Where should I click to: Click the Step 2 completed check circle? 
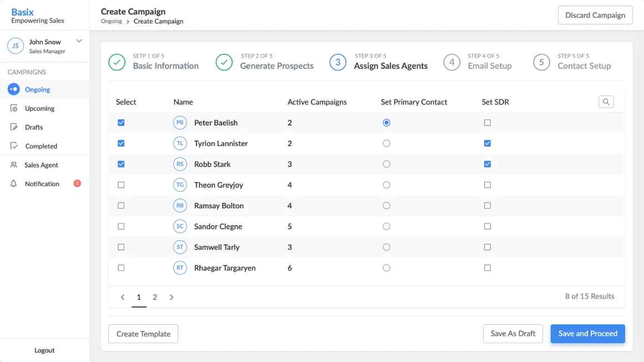click(224, 62)
